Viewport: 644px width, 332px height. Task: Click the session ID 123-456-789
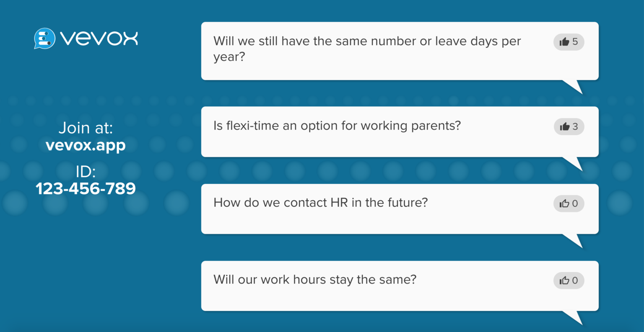click(86, 188)
